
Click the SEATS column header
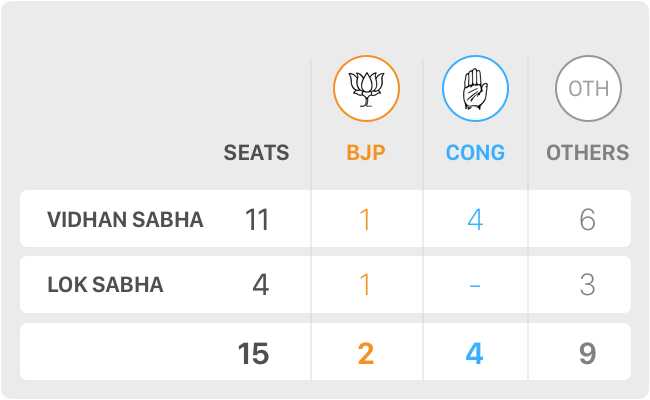pyautogui.click(x=256, y=153)
